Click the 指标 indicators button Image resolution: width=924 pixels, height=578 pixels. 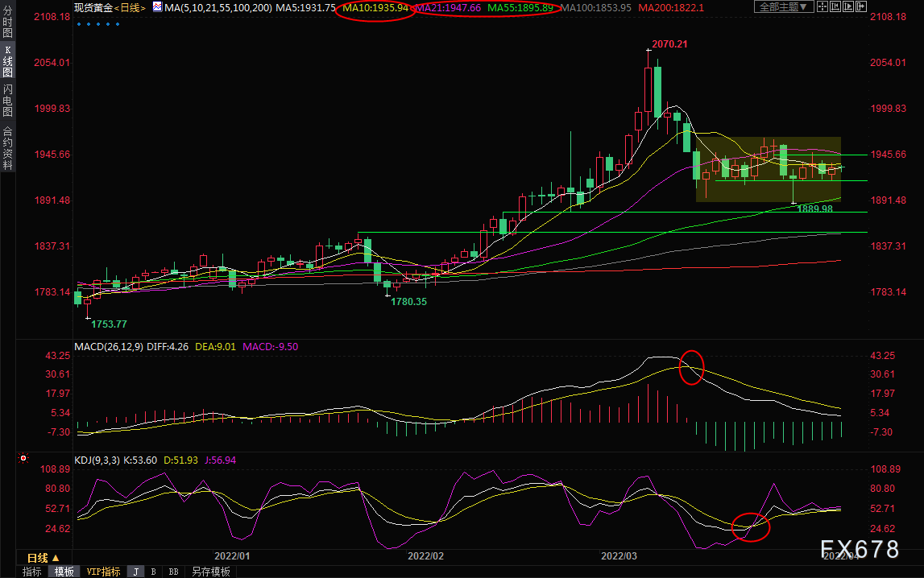pos(32,572)
